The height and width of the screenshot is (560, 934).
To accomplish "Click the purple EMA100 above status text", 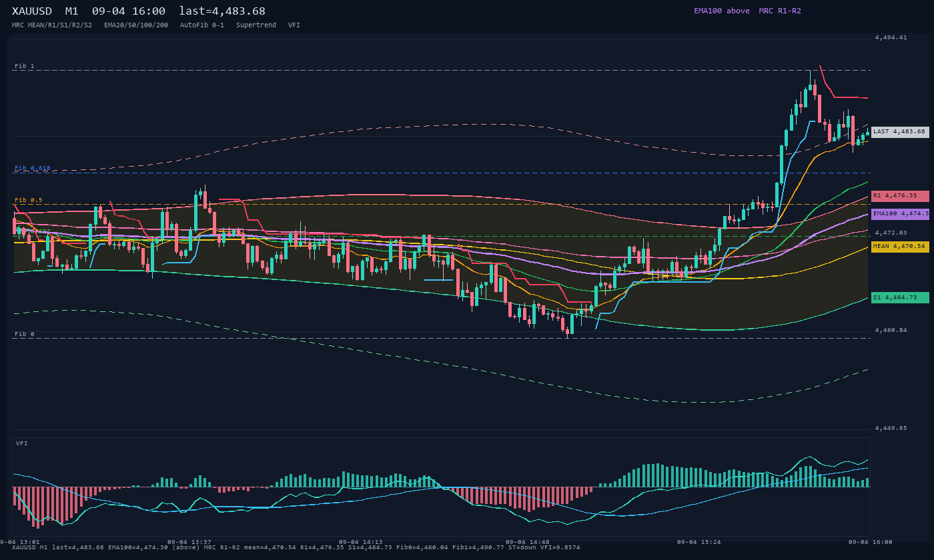I will pos(722,11).
